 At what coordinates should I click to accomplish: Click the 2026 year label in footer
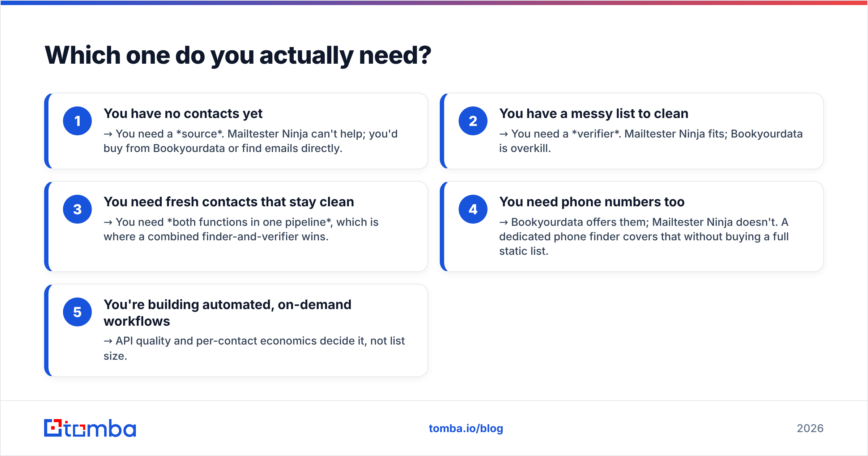tap(810, 428)
